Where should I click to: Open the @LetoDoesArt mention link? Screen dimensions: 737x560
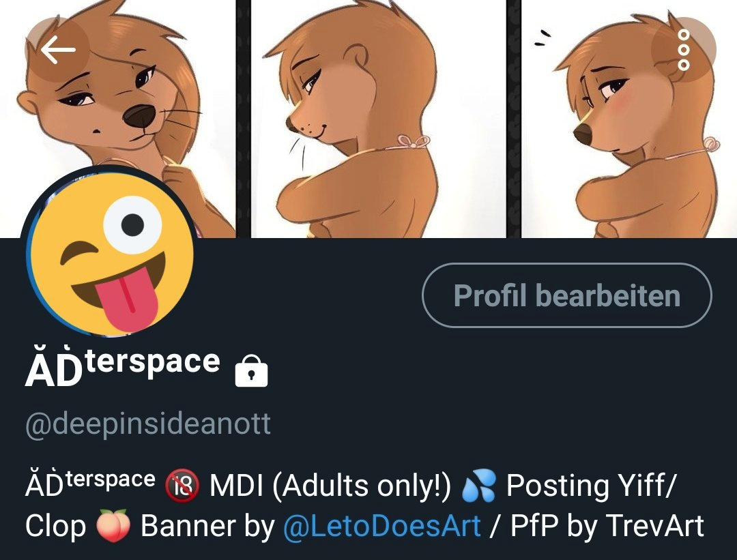click(381, 526)
